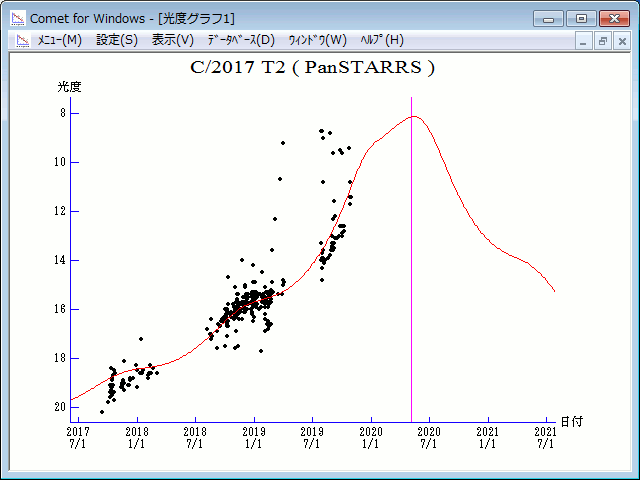Click the 光度 magnitude axis label
Image resolution: width=640 pixels, height=480 pixels.
tap(69, 87)
